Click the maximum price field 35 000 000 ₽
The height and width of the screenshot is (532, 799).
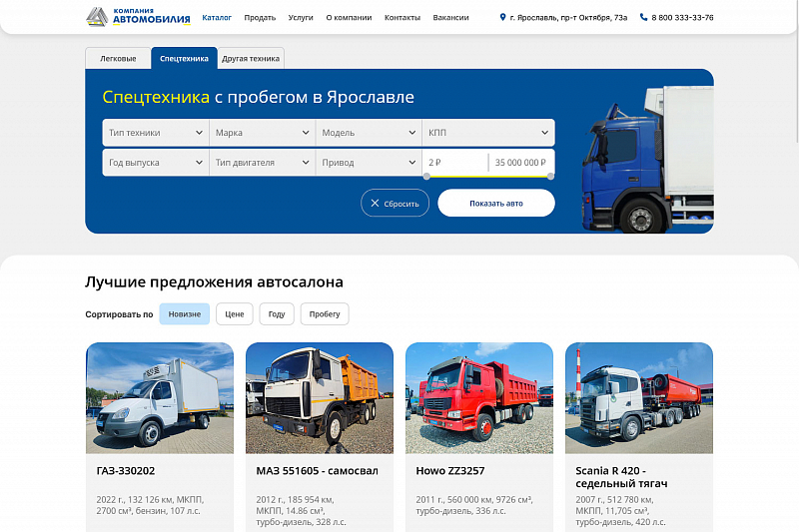[520, 163]
